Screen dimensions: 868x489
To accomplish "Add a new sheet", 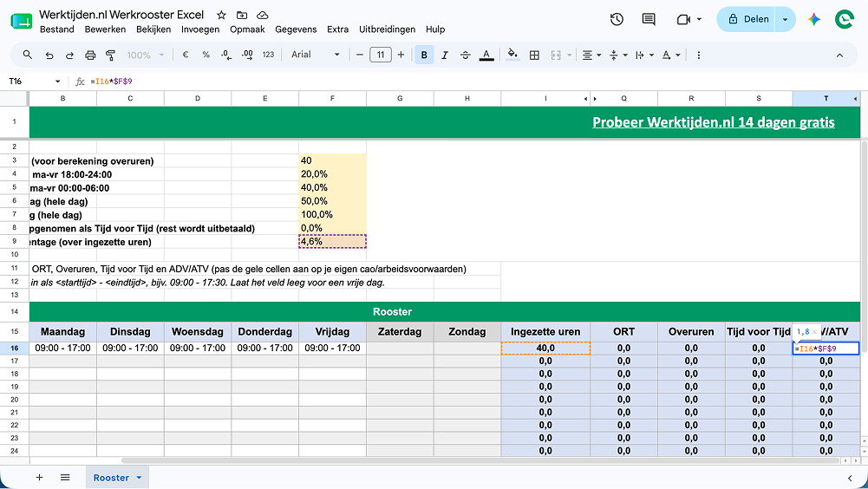I will pos(39,478).
